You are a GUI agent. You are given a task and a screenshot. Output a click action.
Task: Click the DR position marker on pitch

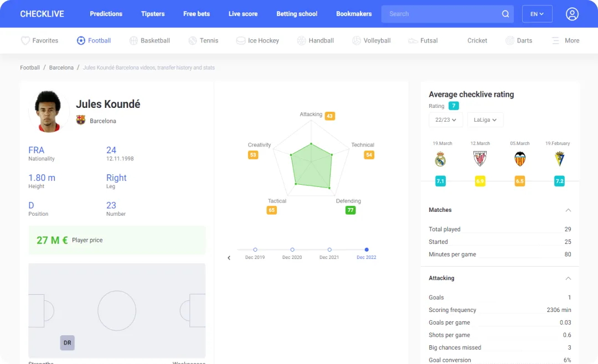(67, 342)
